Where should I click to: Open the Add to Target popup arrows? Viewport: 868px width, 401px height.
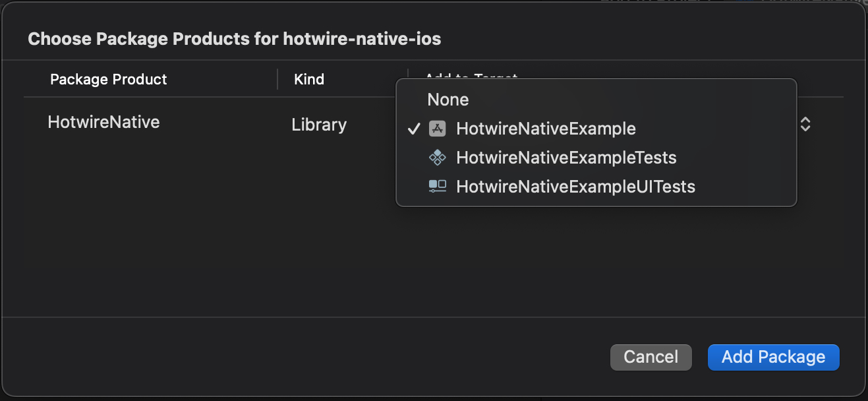pyautogui.click(x=805, y=124)
